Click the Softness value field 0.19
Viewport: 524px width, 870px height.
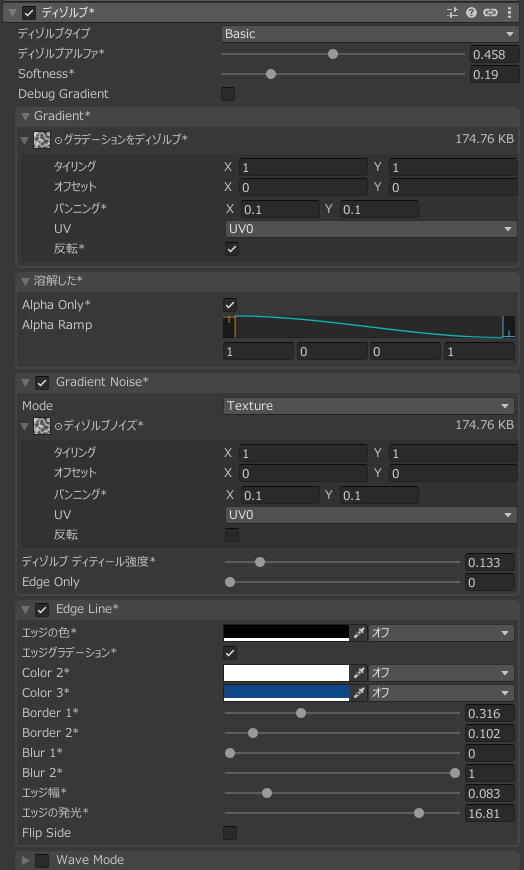495,74
